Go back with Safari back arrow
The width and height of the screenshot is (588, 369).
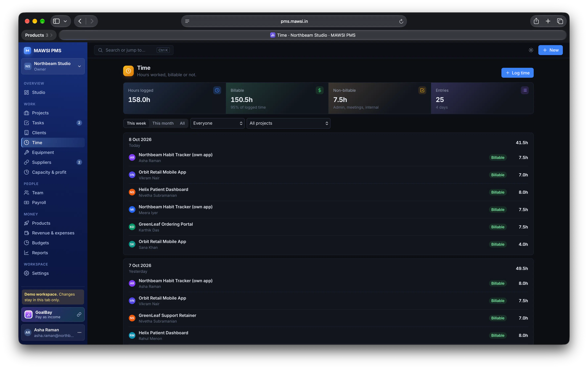[80, 21]
